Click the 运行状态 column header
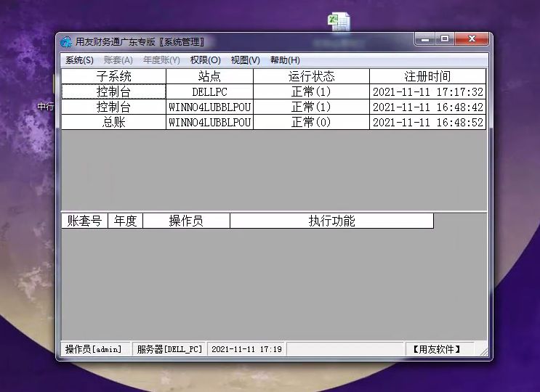 (x=311, y=76)
